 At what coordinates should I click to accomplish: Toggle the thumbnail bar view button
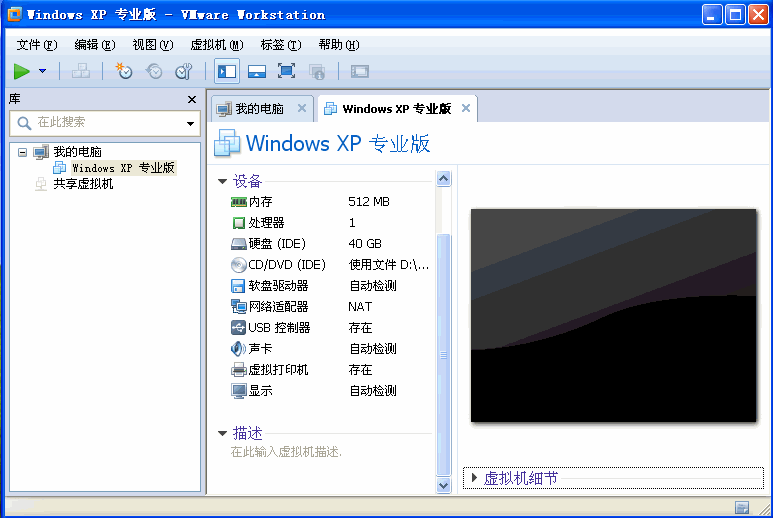pyautogui.click(x=257, y=71)
